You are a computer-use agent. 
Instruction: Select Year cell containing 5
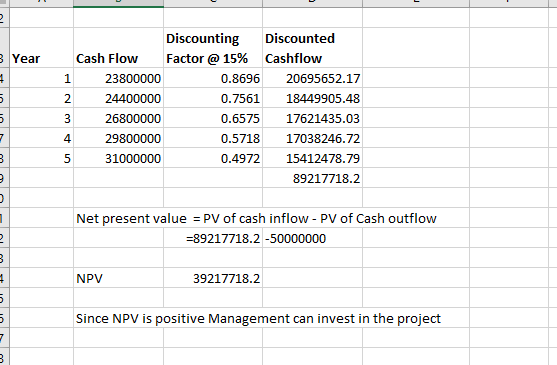coord(41,158)
